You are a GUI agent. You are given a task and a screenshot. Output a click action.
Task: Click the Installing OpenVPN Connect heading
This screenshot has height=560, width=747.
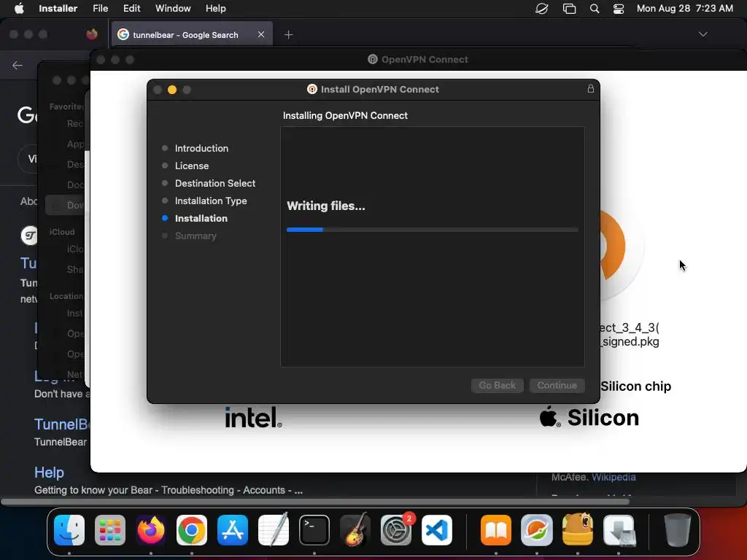(345, 115)
